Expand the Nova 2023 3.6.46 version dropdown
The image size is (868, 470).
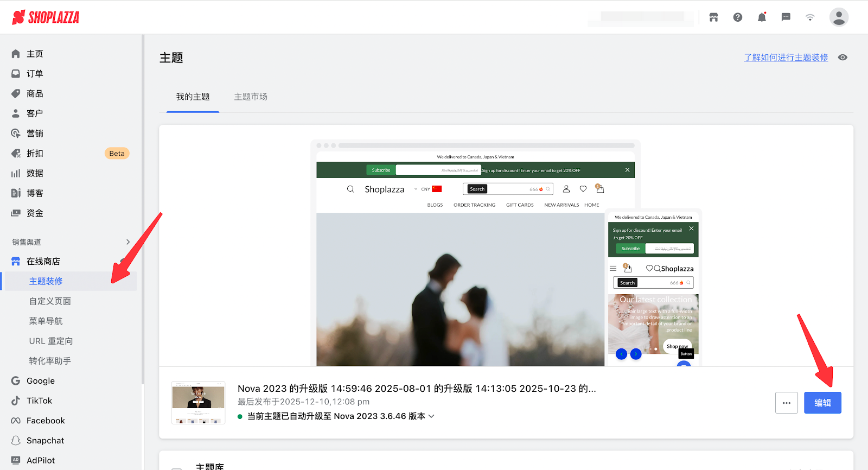tap(431, 416)
